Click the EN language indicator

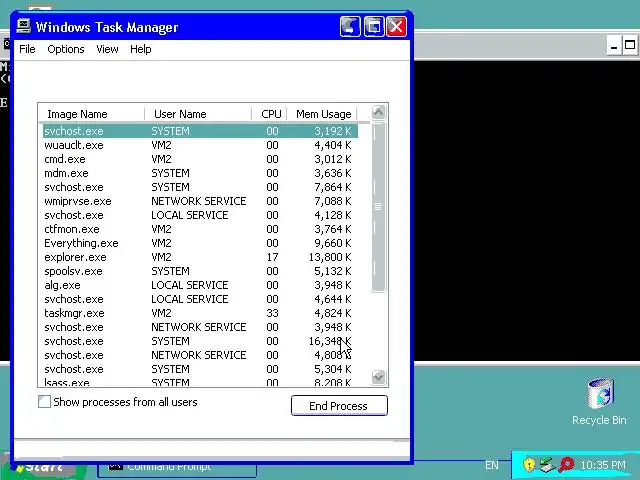pos(492,465)
